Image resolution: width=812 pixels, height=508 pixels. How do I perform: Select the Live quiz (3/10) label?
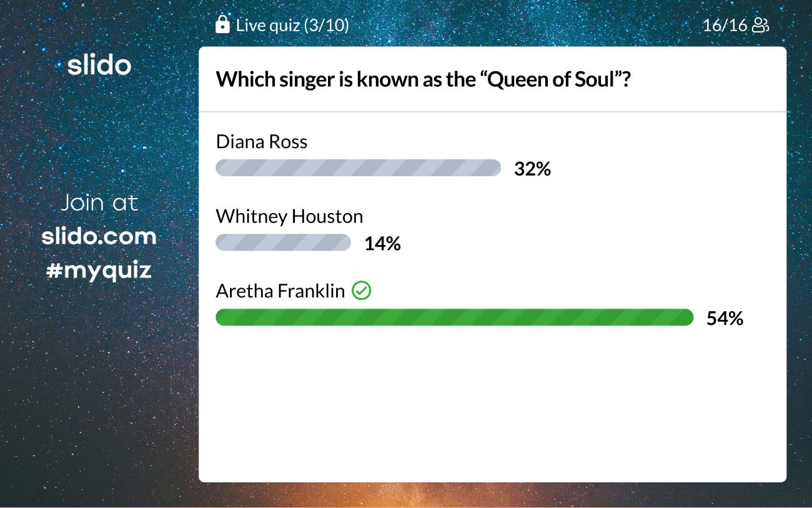tap(292, 25)
